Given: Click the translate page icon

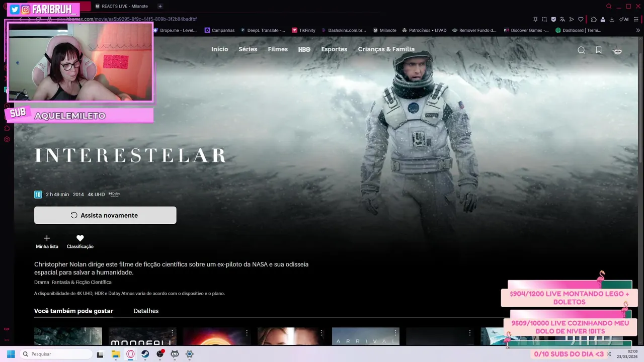Looking at the screenshot, I should click(562, 20).
